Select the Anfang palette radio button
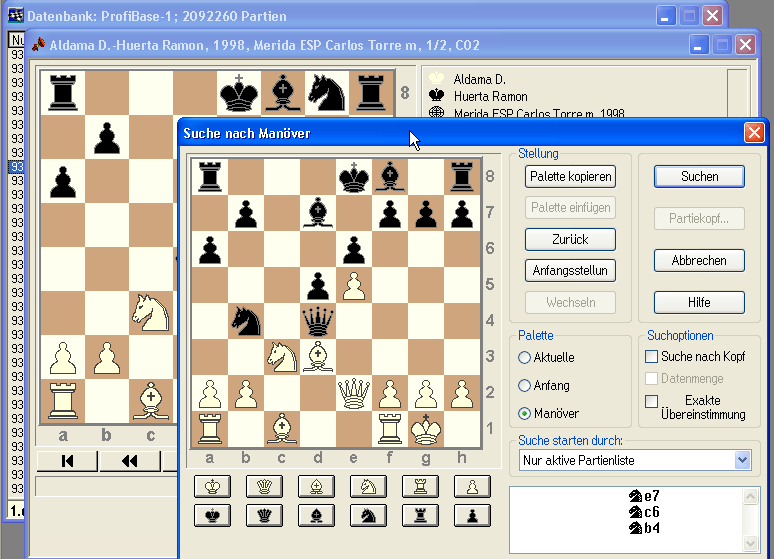 [525, 385]
